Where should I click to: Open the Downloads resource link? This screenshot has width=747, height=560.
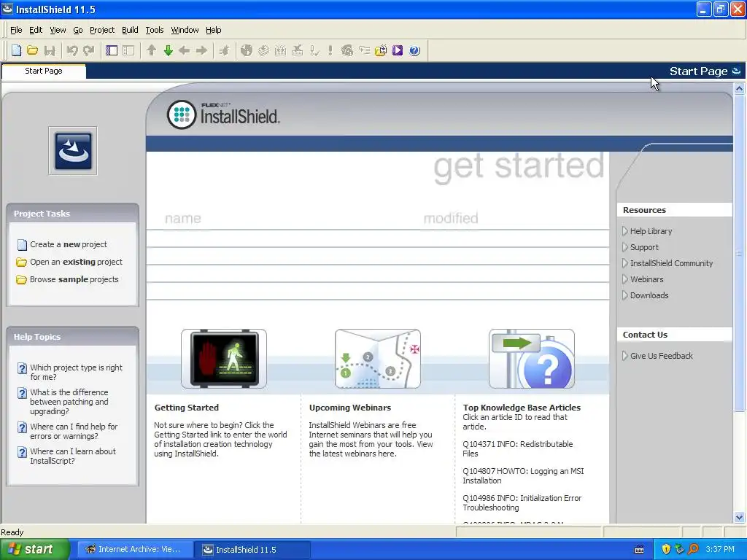(649, 295)
